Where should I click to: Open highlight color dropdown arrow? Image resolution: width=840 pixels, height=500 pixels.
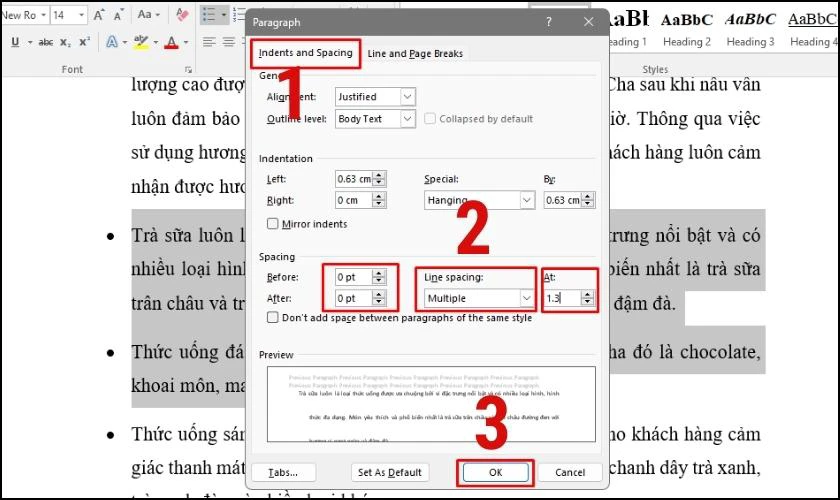coord(156,42)
